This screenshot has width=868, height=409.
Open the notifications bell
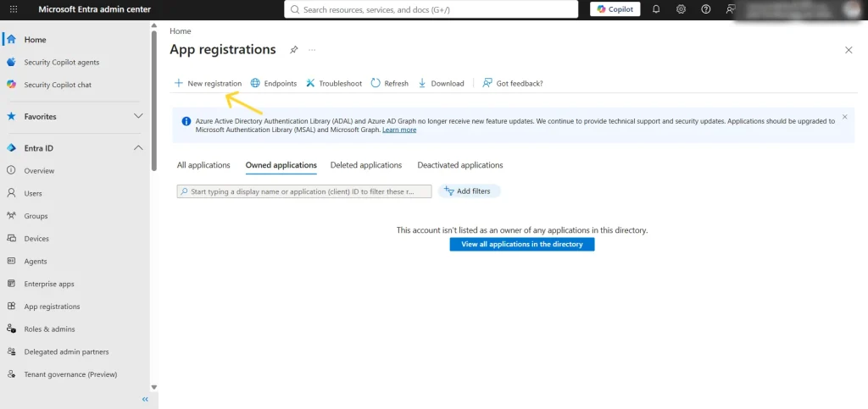point(657,9)
